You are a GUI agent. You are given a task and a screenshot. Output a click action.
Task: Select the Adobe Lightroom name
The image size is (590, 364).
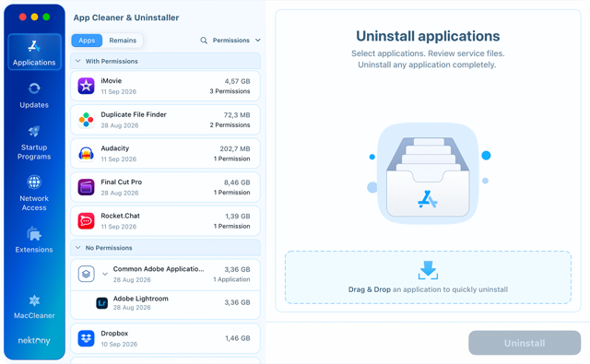point(141,299)
